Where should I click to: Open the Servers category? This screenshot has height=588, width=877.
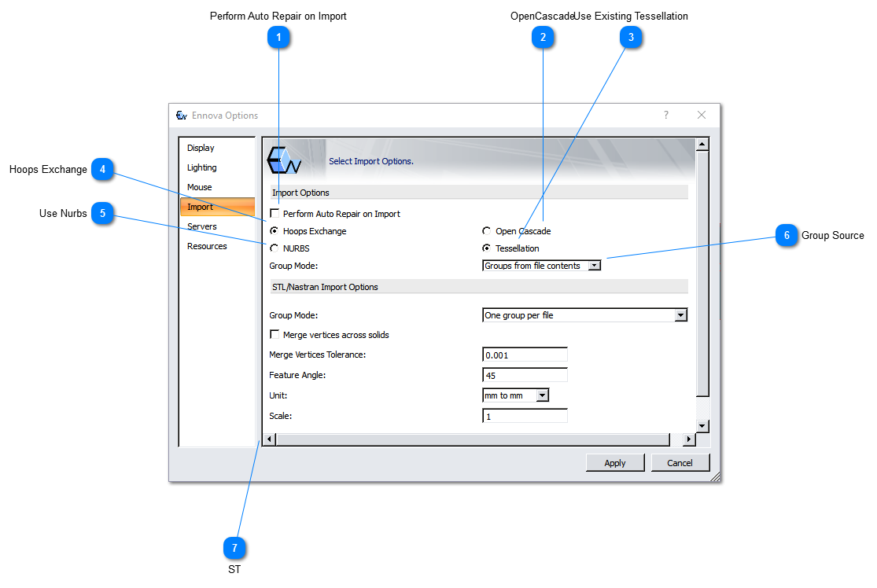[x=201, y=226]
